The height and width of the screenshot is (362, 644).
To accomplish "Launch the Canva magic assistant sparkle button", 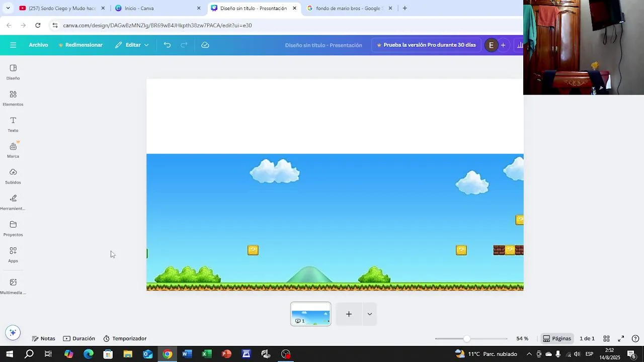I will pos(13,332).
